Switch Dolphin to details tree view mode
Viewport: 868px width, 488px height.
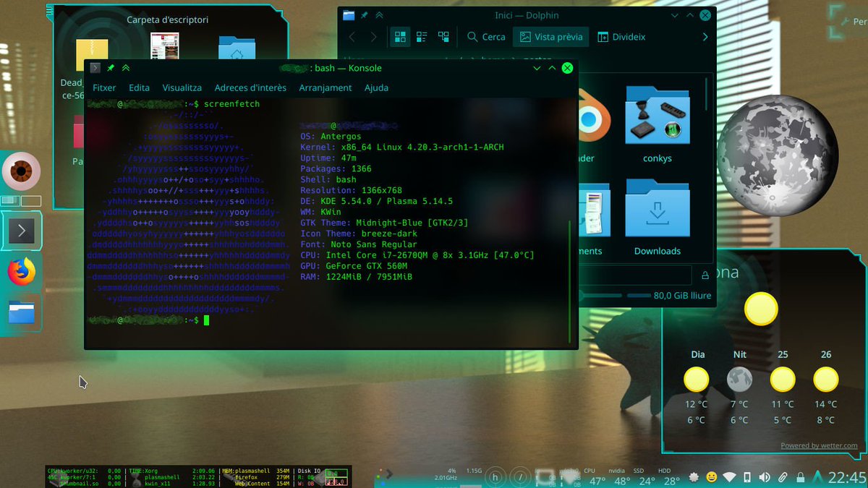(x=443, y=37)
